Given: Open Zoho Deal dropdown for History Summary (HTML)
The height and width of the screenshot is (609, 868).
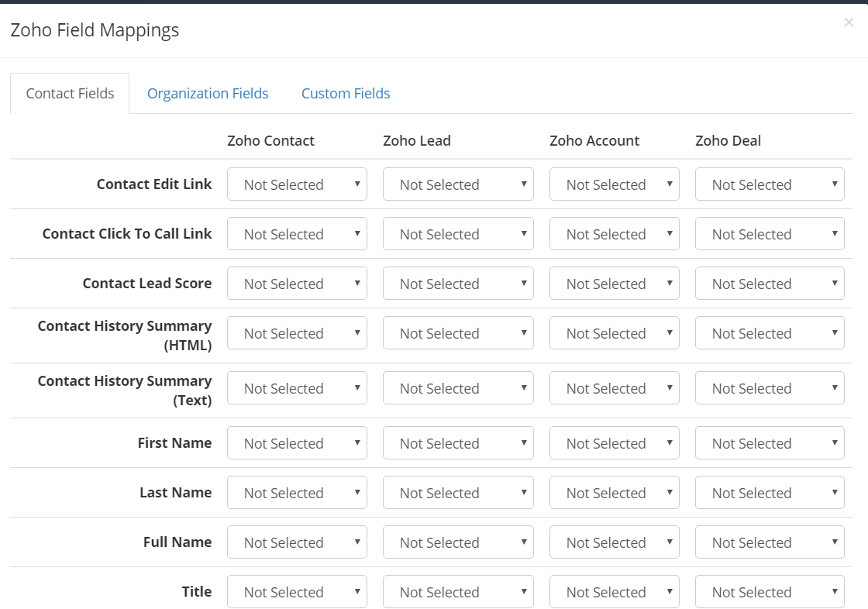Looking at the screenshot, I should [770, 332].
